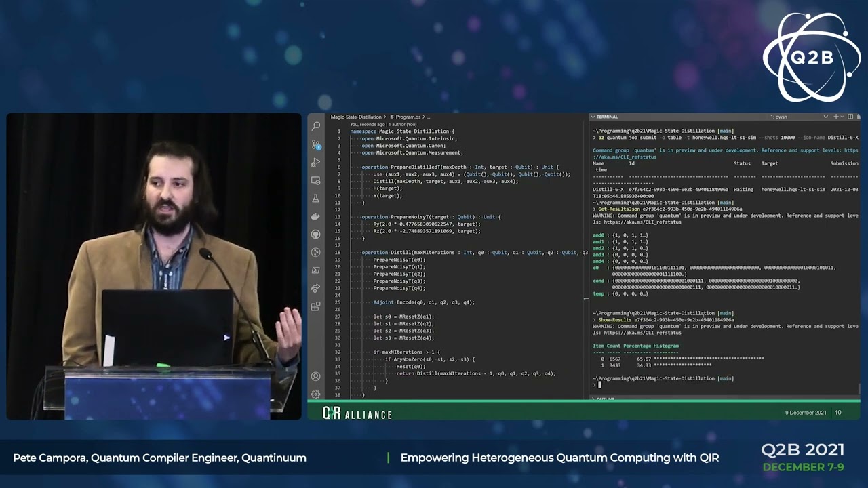The image size is (868, 488).
Task: Open the Remote Explorer view
Action: tap(315, 181)
